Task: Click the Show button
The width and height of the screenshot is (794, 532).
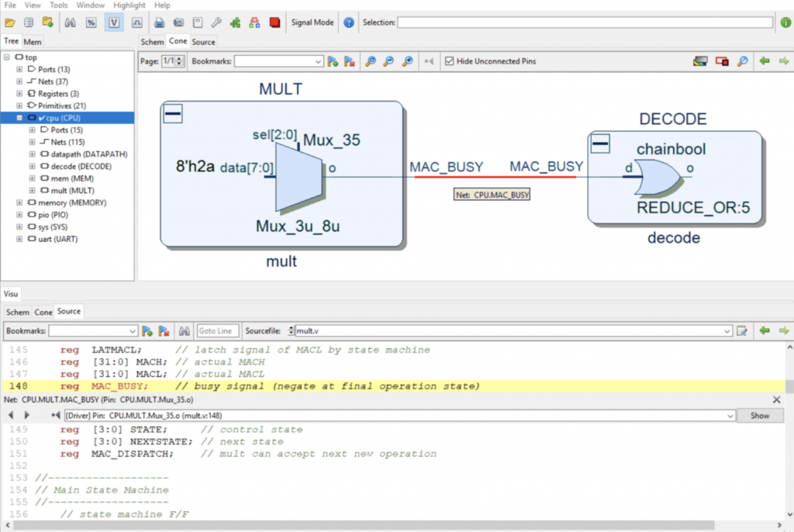Action: [760, 416]
